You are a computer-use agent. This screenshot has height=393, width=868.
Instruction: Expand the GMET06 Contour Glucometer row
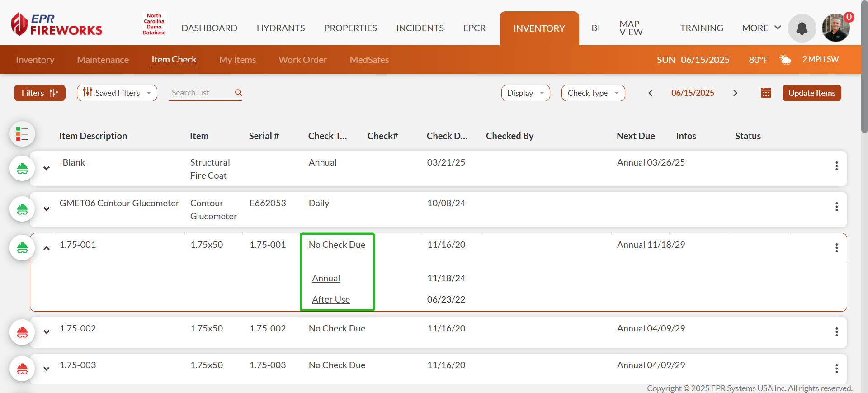(x=47, y=209)
